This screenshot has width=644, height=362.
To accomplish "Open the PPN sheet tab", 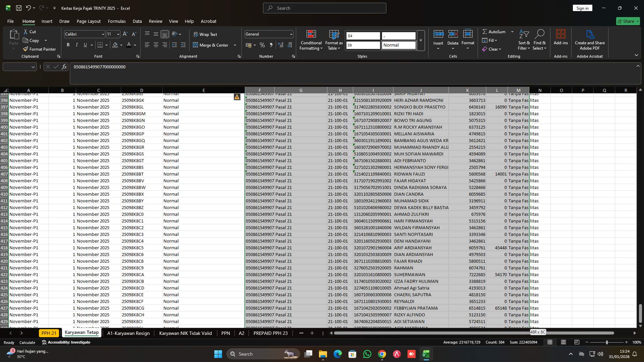I will coord(226,333).
